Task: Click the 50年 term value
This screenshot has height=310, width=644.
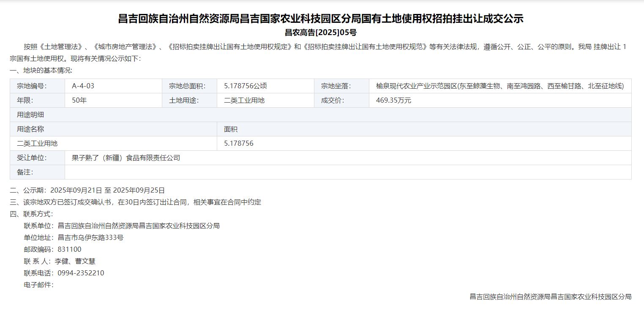Action: [79, 101]
